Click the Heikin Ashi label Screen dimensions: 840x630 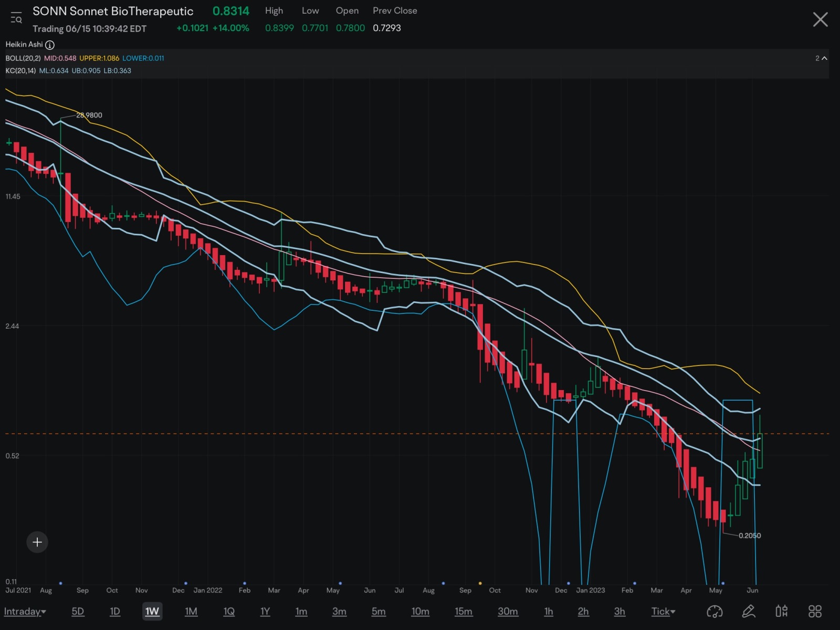[24, 45]
